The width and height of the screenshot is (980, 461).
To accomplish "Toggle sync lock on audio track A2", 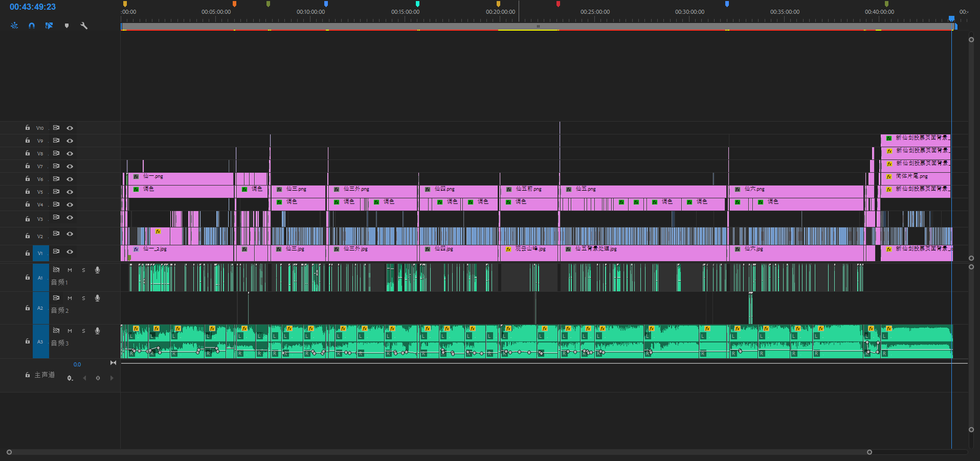I will click(x=56, y=297).
